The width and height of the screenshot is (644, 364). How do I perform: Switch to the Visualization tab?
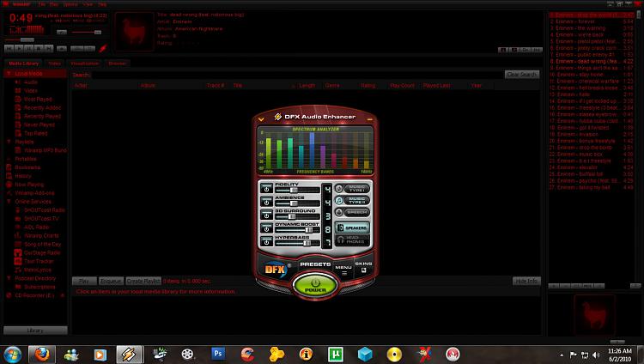coord(85,64)
